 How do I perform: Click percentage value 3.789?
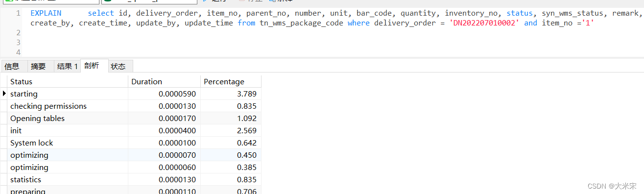pos(247,94)
